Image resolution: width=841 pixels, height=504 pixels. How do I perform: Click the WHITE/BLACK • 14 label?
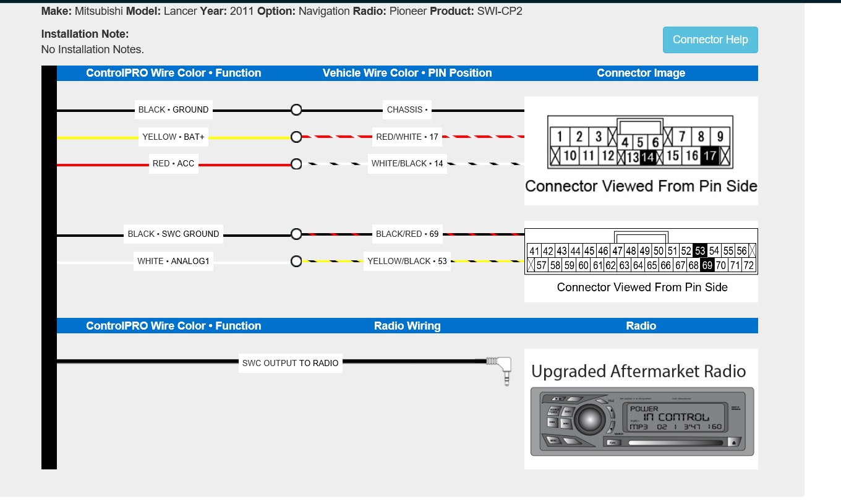(x=407, y=164)
